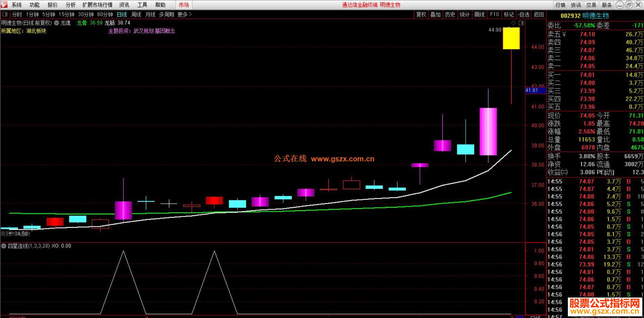Expand the 更多 period options
The image size is (644, 318).
184,14
